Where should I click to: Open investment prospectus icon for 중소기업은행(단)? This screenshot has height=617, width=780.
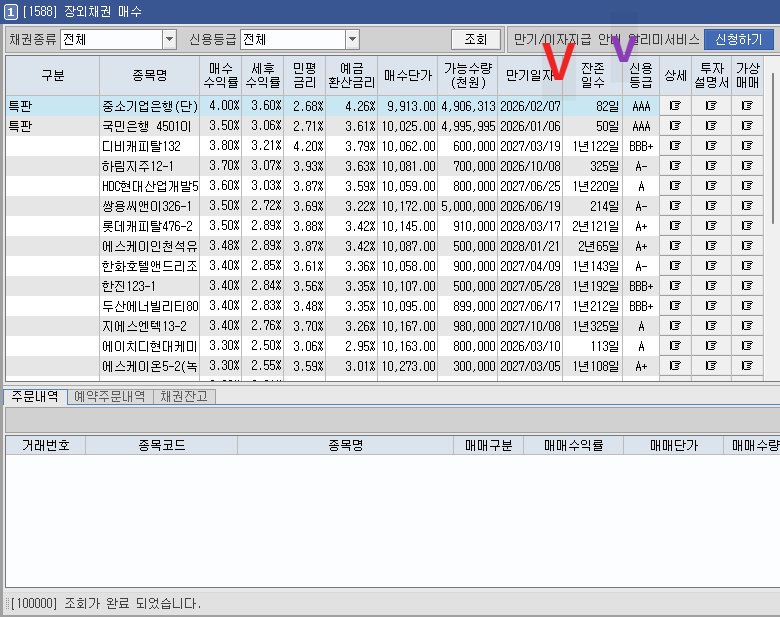tap(711, 106)
